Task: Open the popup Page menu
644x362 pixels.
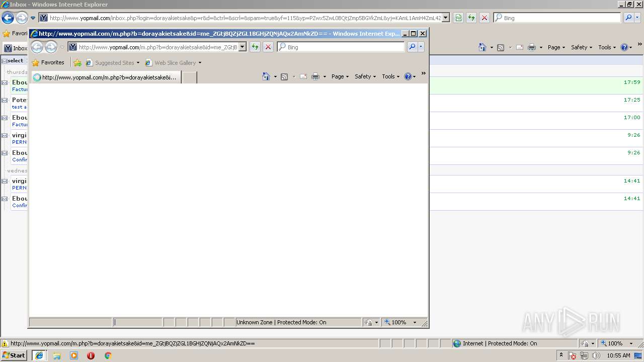Action: [340, 76]
